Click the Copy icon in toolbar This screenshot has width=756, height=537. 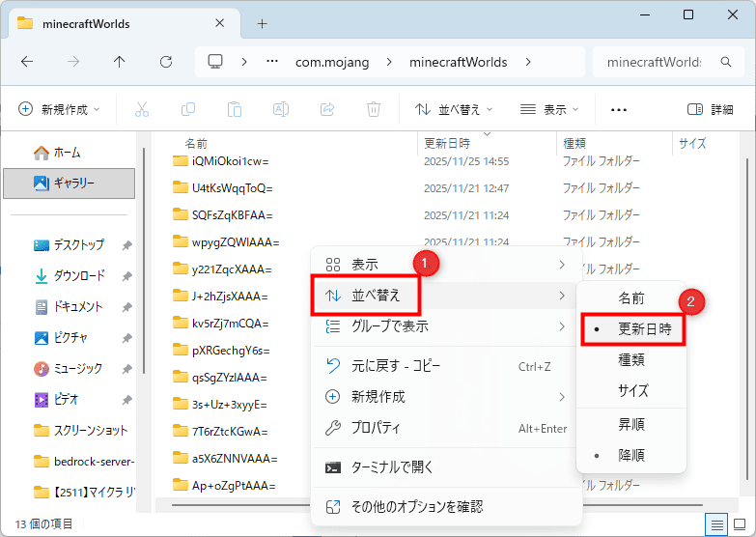188,109
